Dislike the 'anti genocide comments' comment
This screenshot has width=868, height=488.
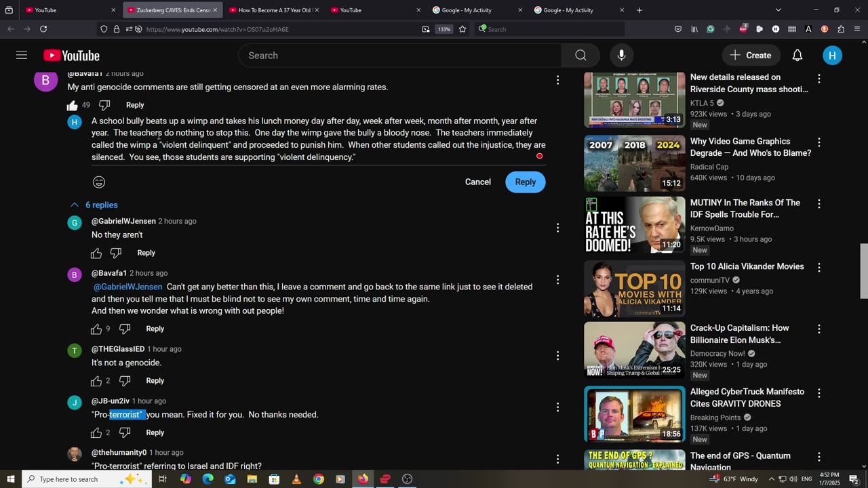tap(104, 105)
